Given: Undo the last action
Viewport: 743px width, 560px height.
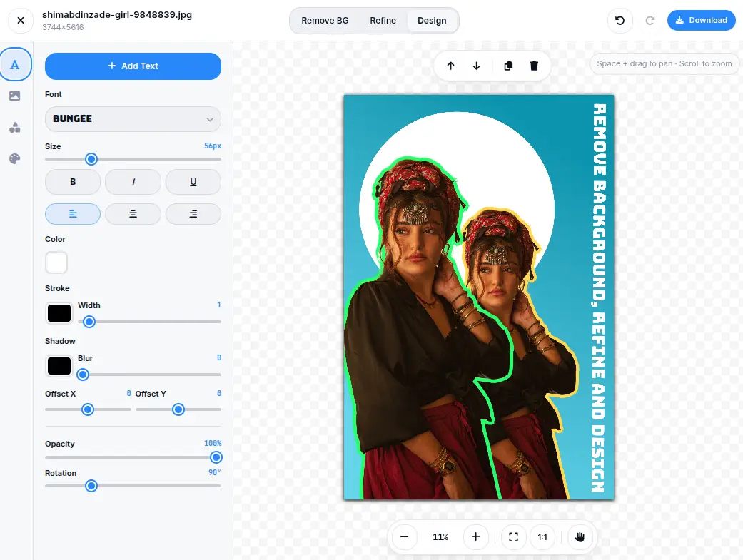Looking at the screenshot, I should [x=620, y=21].
